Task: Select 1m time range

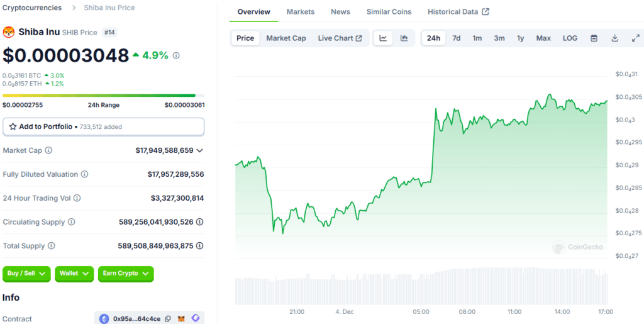Action: 477,38
